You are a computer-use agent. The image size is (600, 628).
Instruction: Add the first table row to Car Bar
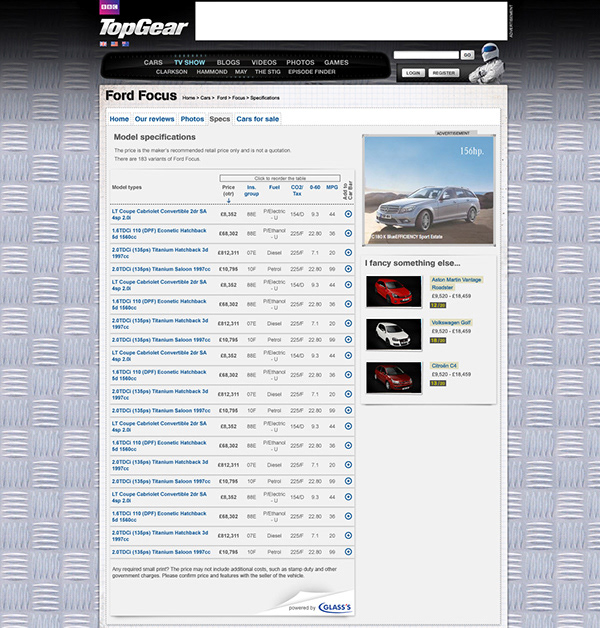pyautogui.click(x=348, y=214)
